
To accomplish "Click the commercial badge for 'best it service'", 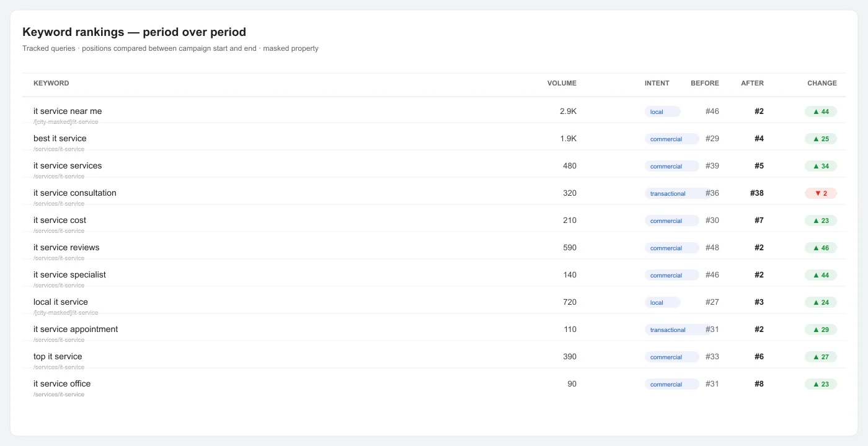I will [x=672, y=139].
